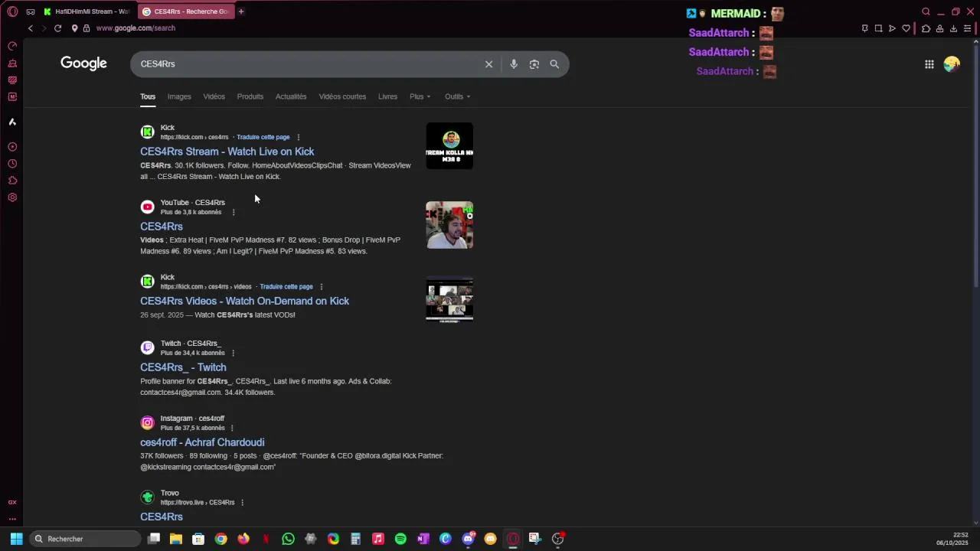Open the YouTube result thumbnail
Screen dimensions: 980x551
coord(449,225)
